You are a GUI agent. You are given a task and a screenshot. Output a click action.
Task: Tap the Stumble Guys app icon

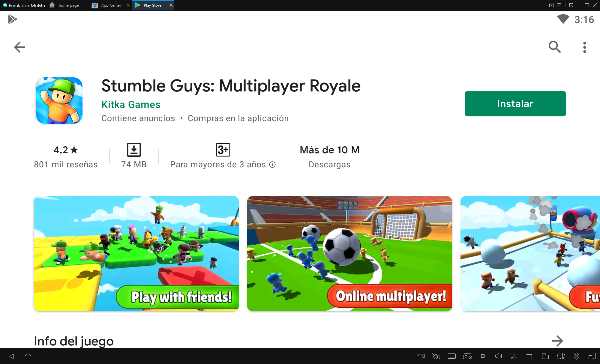tap(59, 100)
